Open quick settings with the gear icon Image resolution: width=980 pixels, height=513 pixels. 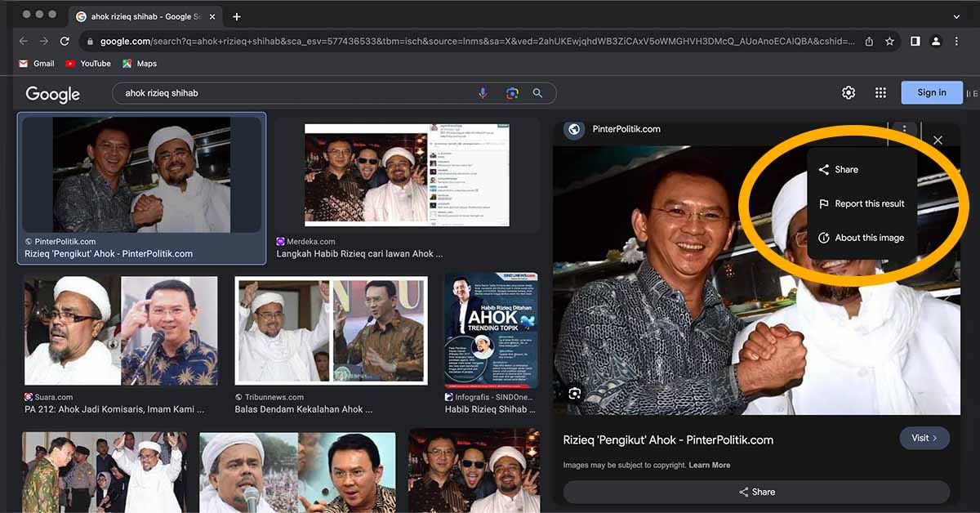(x=848, y=92)
